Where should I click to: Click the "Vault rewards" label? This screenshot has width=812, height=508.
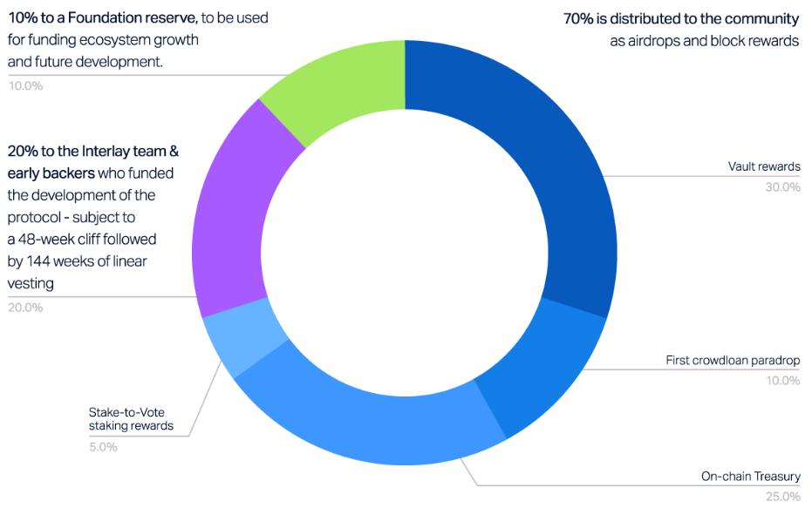[x=764, y=166]
